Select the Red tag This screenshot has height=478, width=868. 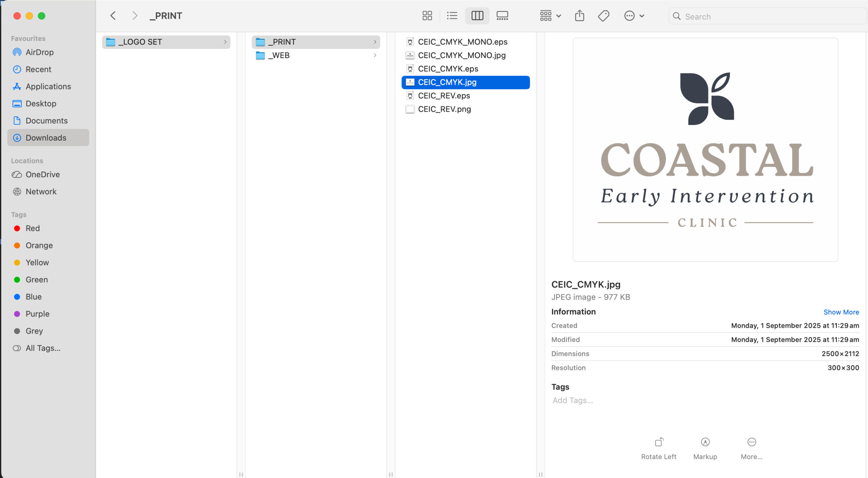(x=33, y=228)
